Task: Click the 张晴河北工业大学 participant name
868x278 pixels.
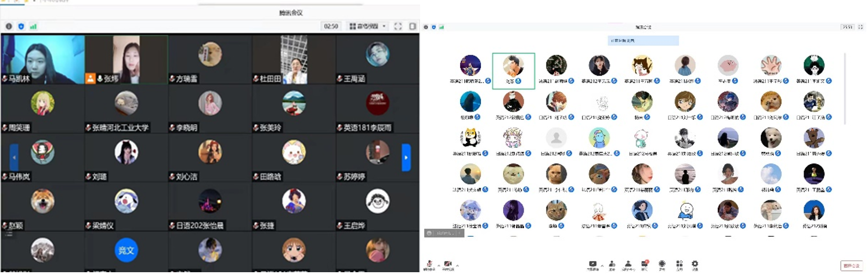Action: (x=120, y=128)
